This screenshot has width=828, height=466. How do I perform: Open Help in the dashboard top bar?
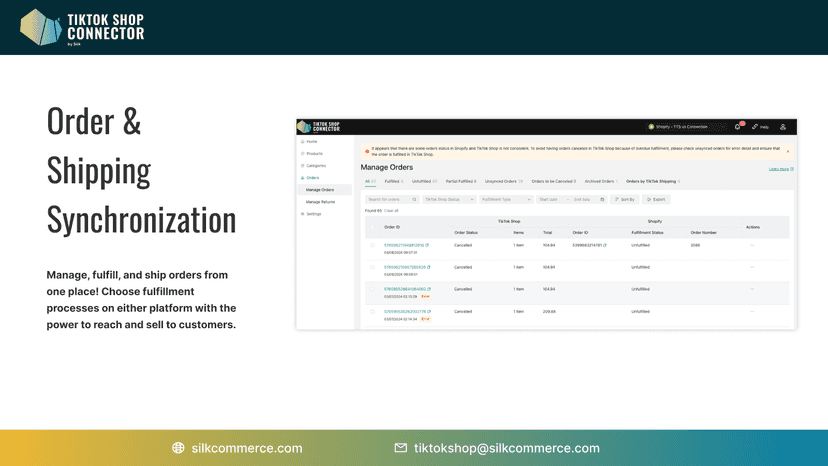tap(760, 127)
